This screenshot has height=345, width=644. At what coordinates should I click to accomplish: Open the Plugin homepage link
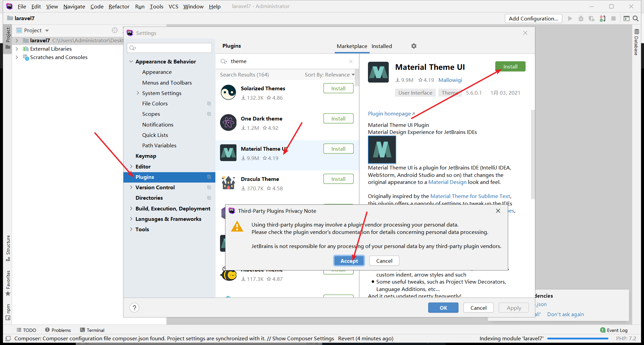[391, 113]
